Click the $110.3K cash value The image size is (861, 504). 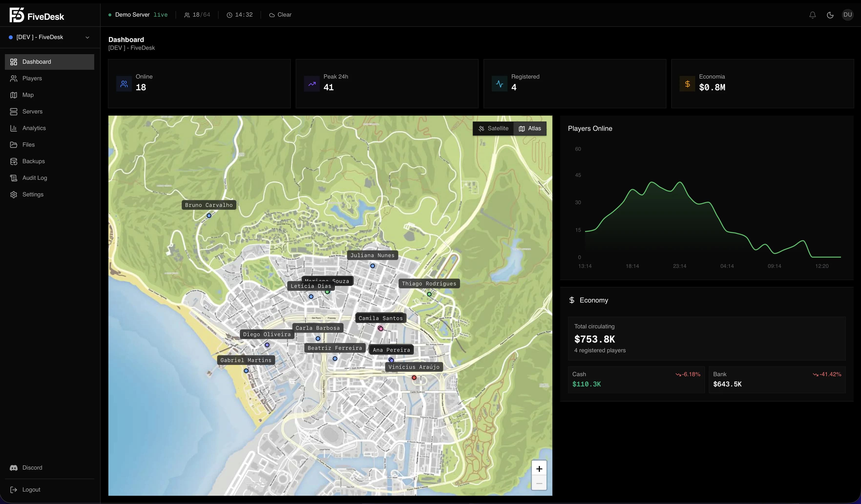click(x=586, y=384)
